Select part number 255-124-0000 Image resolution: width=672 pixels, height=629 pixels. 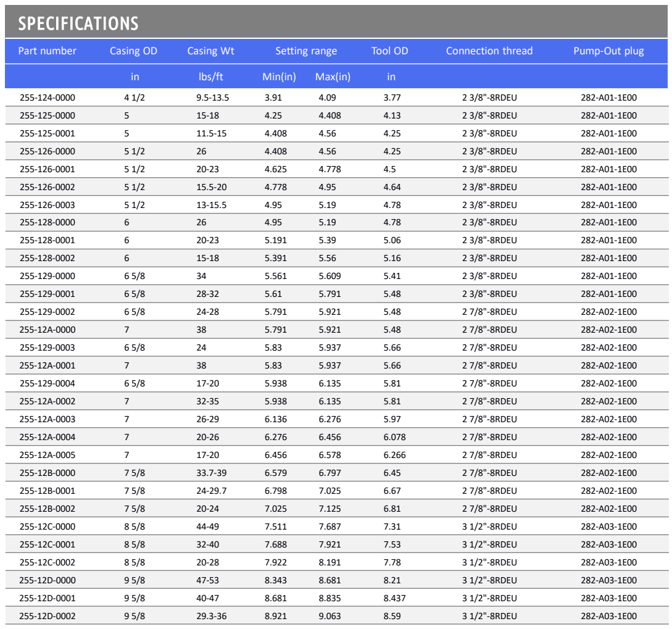click(x=47, y=98)
